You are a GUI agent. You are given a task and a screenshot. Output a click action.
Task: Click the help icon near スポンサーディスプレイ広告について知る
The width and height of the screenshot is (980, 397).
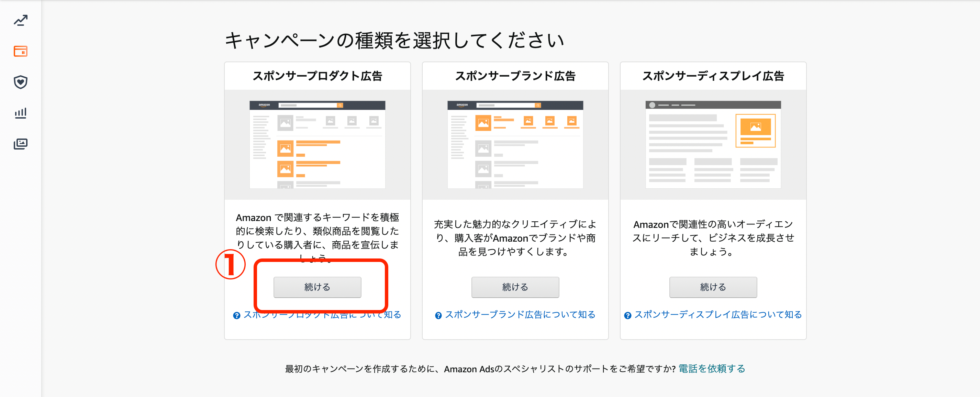click(627, 315)
